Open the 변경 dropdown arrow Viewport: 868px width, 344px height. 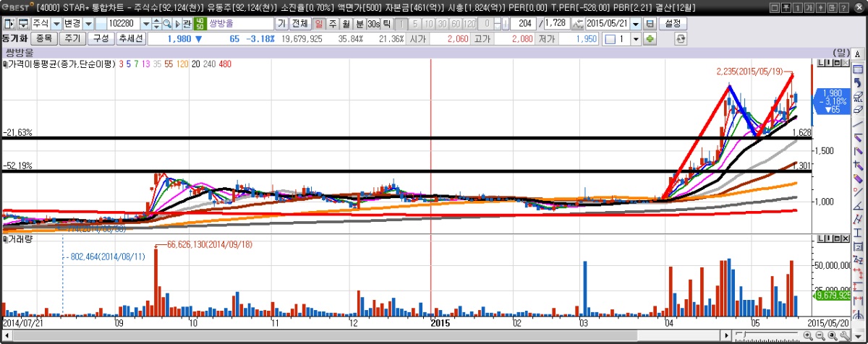[90, 24]
